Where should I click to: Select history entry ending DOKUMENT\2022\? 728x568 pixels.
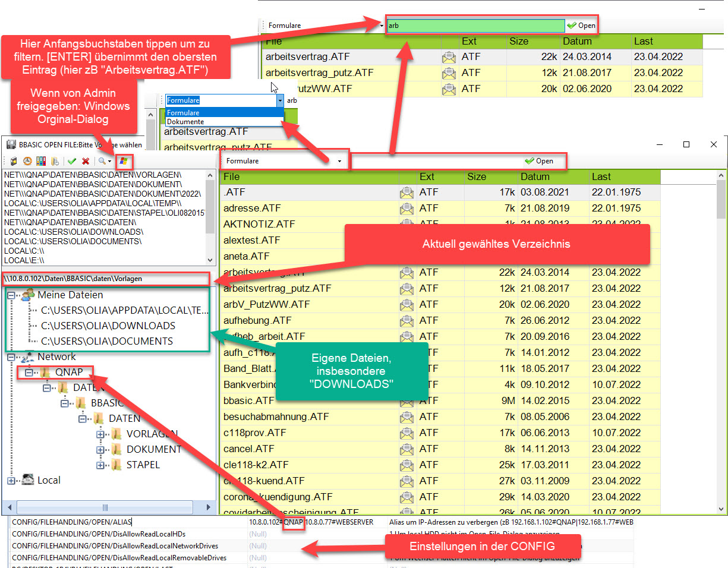pos(102,194)
